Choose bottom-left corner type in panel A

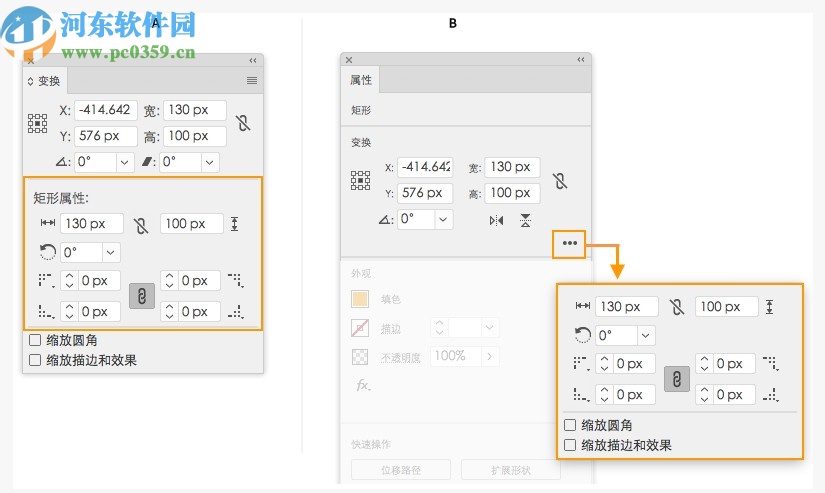pyautogui.click(x=46, y=311)
